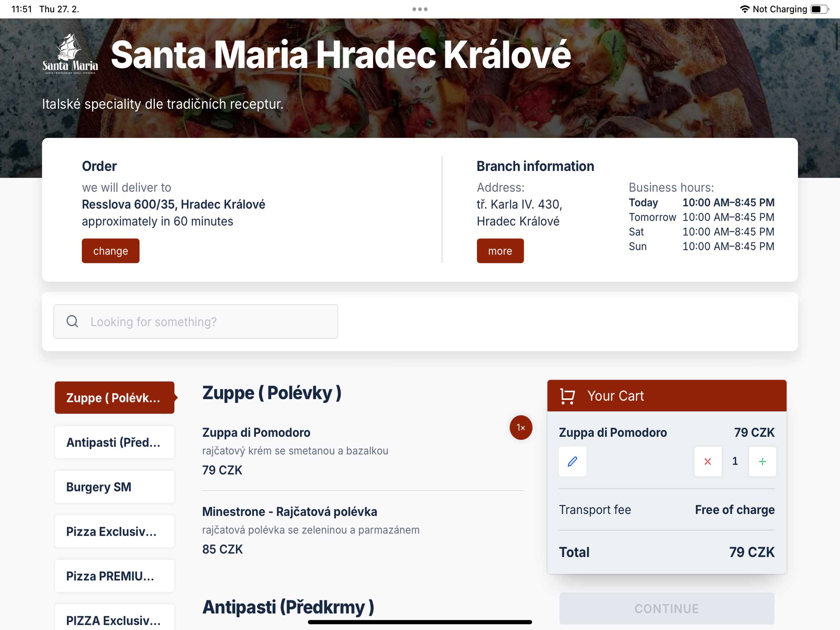The image size is (840, 630).
Task: Open the Pizza PREMIU category
Action: click(x=114, y=576)
